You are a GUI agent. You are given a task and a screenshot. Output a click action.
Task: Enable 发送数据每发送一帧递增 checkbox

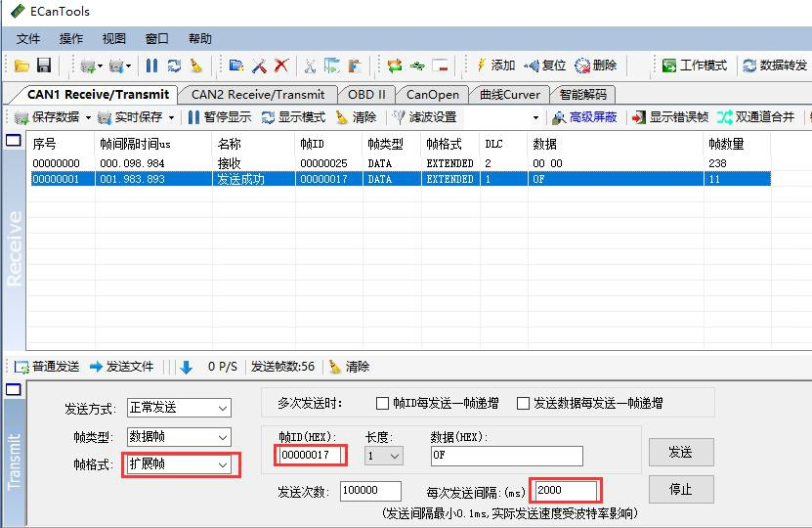click(x=524, y=403)
